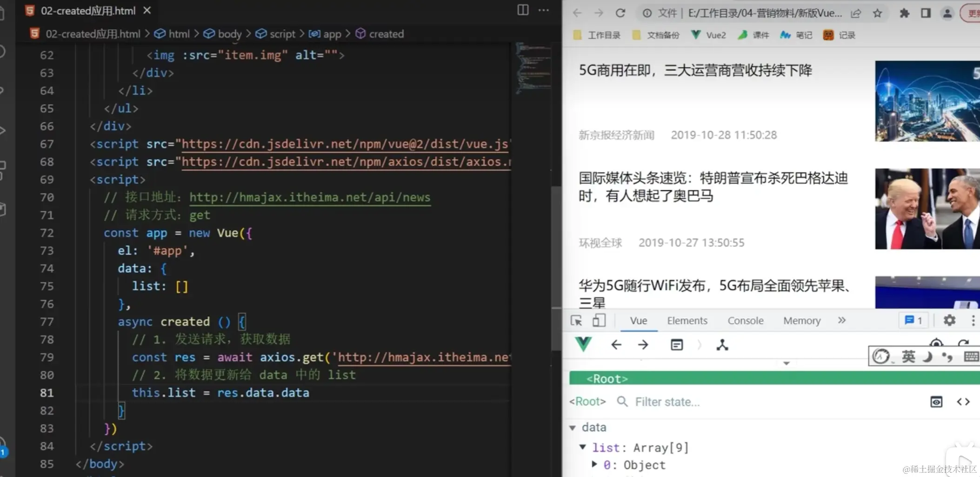
Task: Toggle the DevTools device toolbar
Action: pyautogui.click(x=599, y=321)
